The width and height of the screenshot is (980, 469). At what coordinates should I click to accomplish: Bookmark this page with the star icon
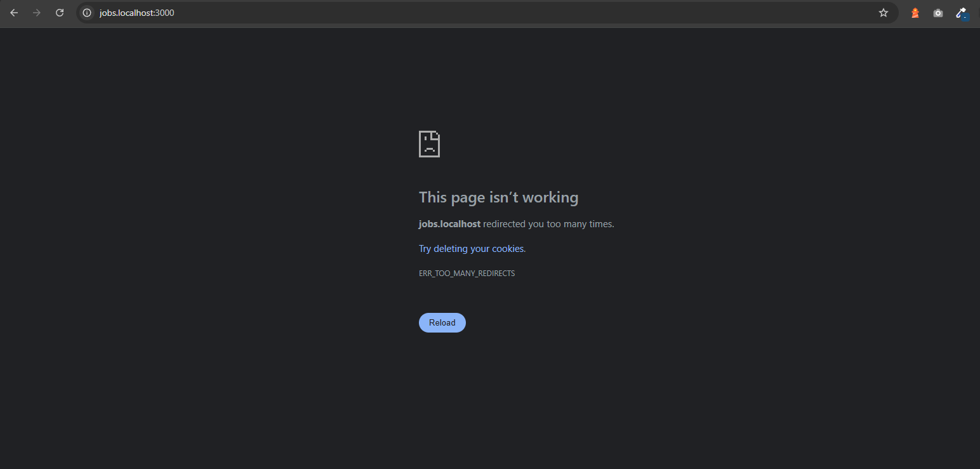pyautogui.click(x=884, y=13)
